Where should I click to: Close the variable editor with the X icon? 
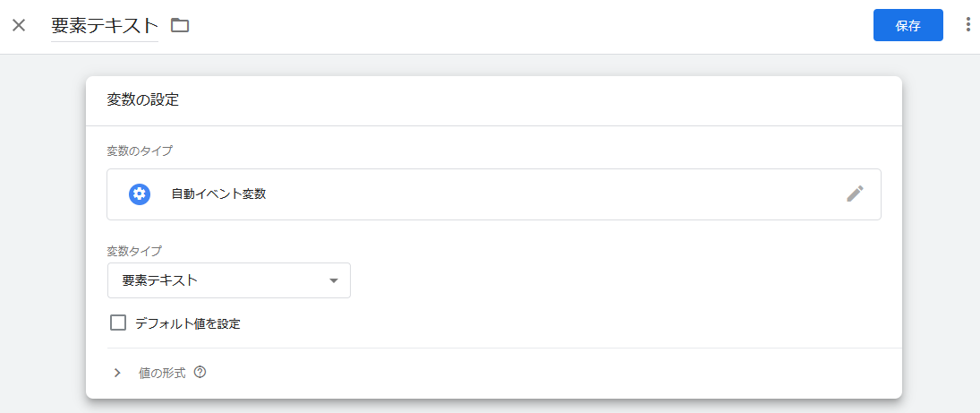[19, 26]
